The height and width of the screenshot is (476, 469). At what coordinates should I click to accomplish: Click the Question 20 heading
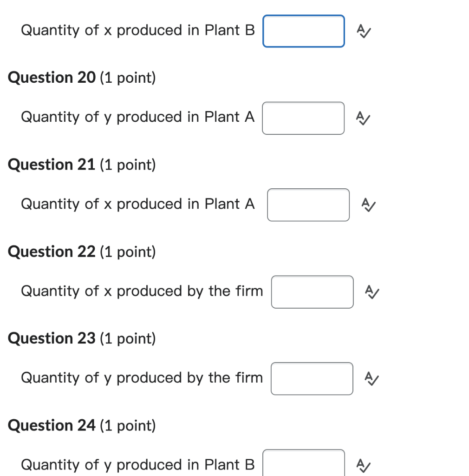coord(51,78)
